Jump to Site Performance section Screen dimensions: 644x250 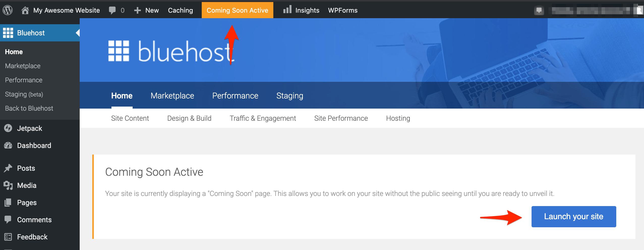click(x=341, y=118)
